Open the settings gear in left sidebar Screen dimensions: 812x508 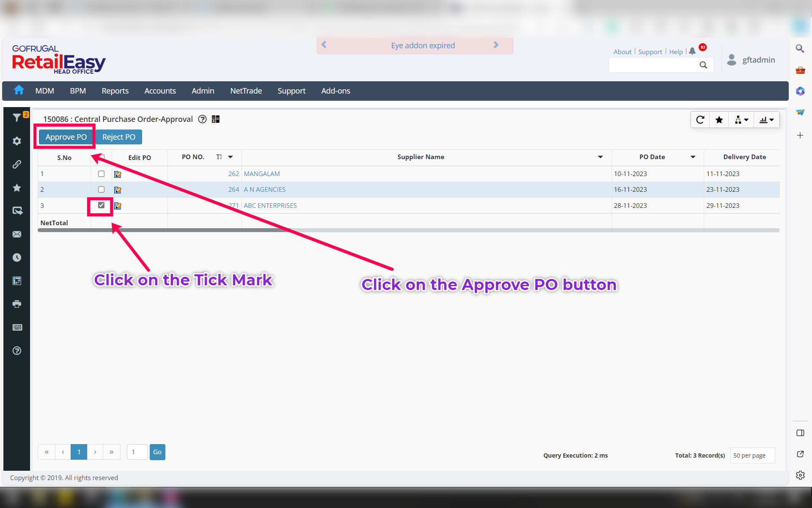pos(16,141)
